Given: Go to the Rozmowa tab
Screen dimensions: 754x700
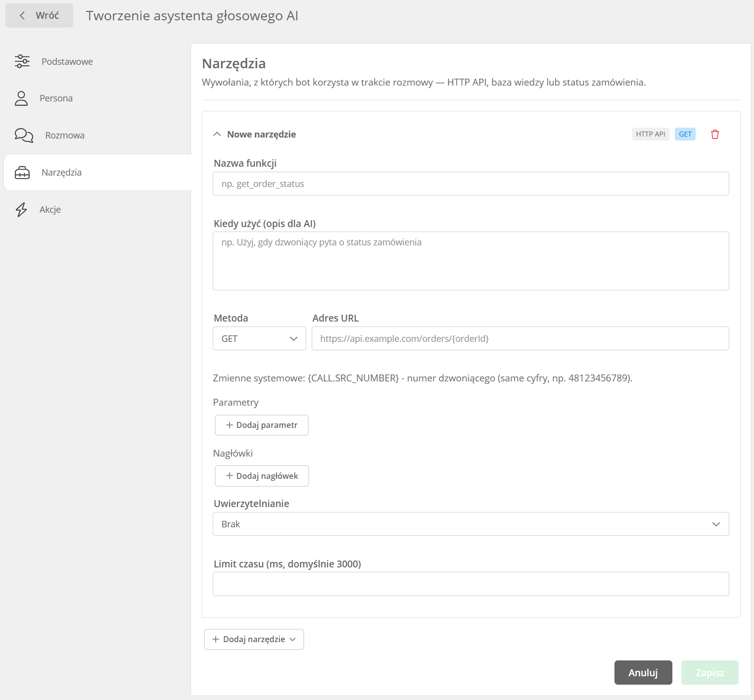Looking at the screenshot, I should pos(97,135).
